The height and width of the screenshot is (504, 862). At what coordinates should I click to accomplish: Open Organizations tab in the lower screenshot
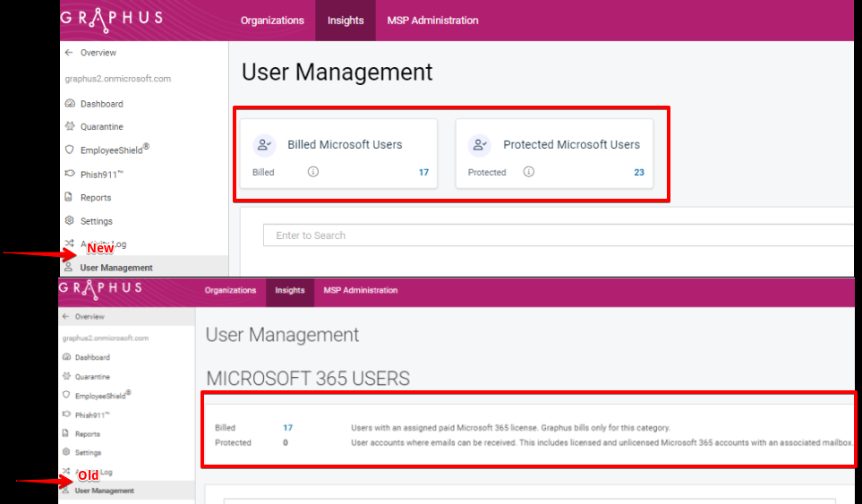[230, 290]
